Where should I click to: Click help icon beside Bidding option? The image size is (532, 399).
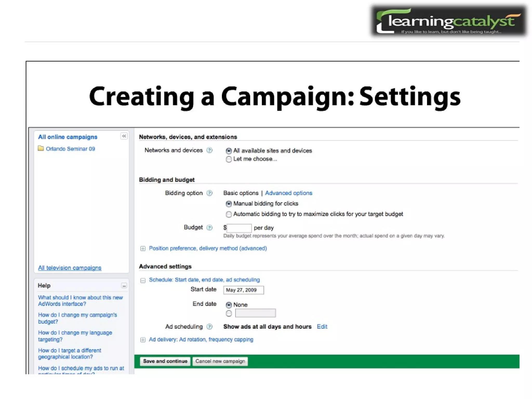[x=209, y=193]
